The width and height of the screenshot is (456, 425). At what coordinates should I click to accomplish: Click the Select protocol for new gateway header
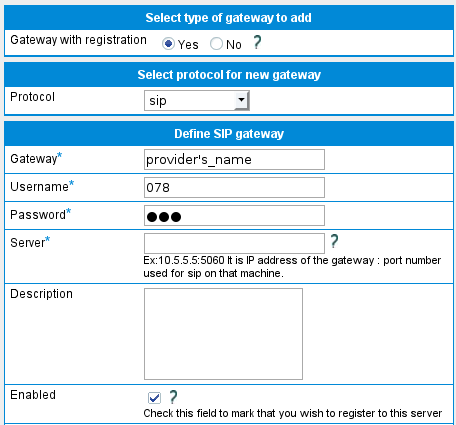(x=229, y=75)
